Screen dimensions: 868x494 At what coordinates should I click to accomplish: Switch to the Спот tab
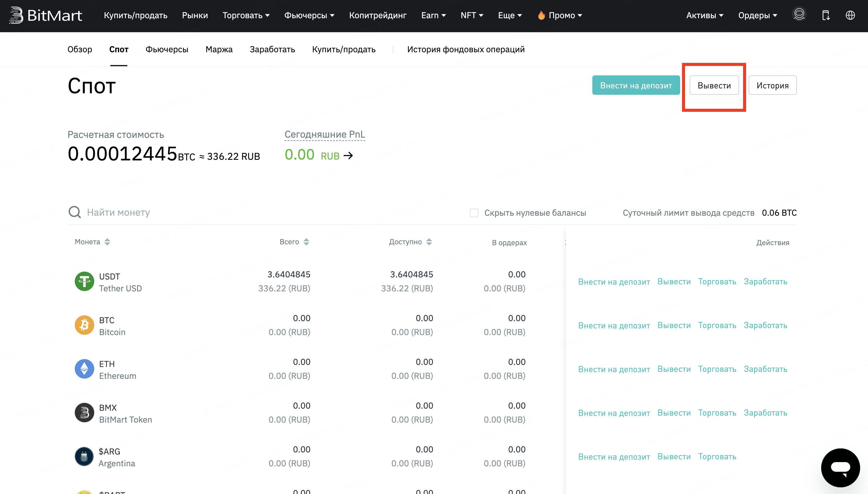pos(119,49)
